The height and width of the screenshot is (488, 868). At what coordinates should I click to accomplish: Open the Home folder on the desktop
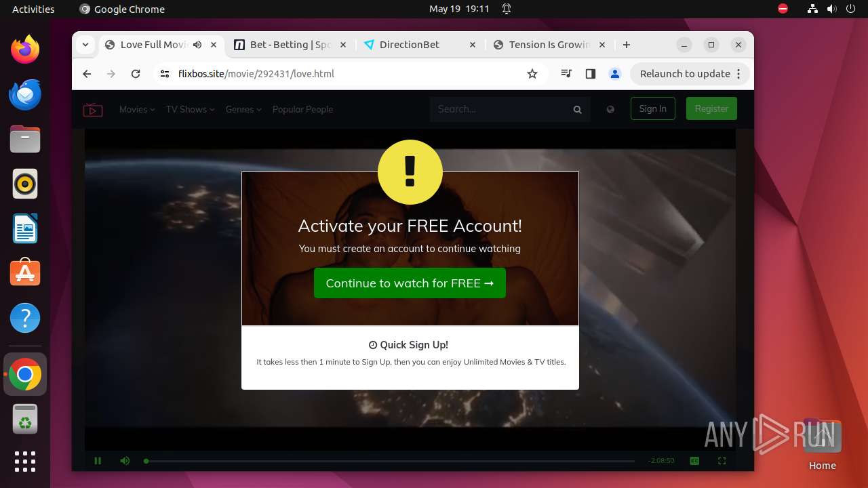[822, 445]
